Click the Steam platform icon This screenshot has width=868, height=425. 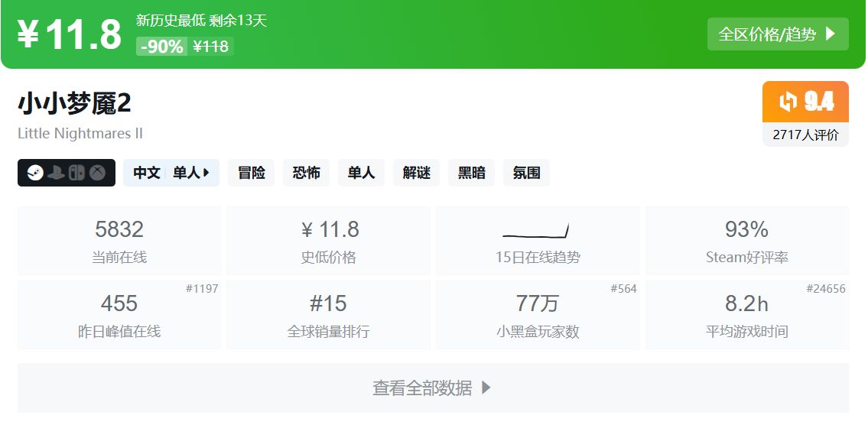coord(35,173)
